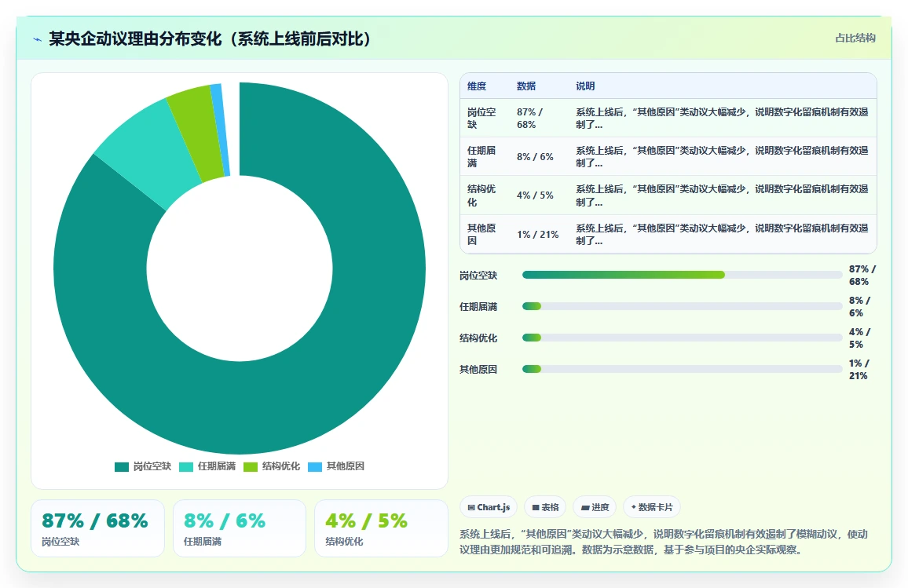
Task: Click the 数据卡片 tag chip
Action: pyautogui.click(x=651, y=508)
